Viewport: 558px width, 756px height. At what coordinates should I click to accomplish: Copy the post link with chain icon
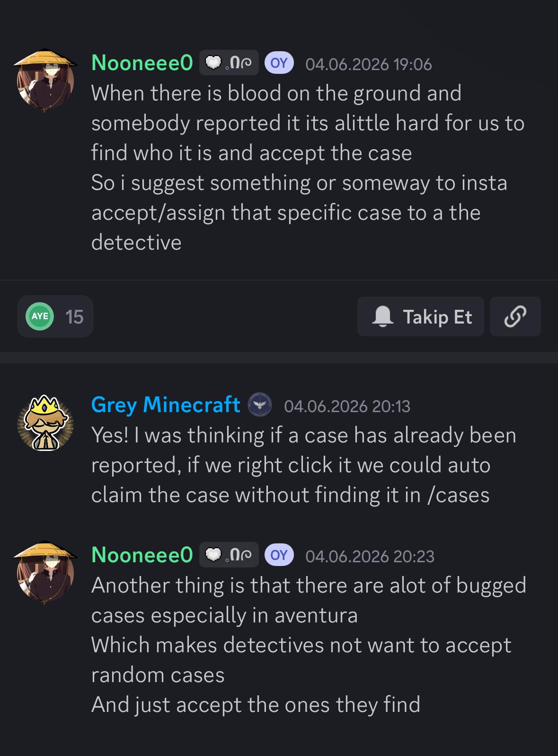pyautogui.click(x=515, y=316)
